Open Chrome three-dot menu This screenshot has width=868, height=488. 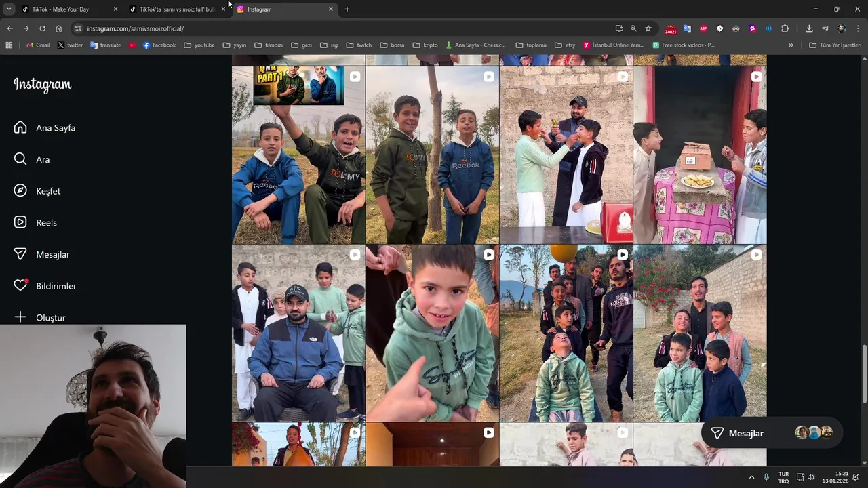tap(859, 28)
